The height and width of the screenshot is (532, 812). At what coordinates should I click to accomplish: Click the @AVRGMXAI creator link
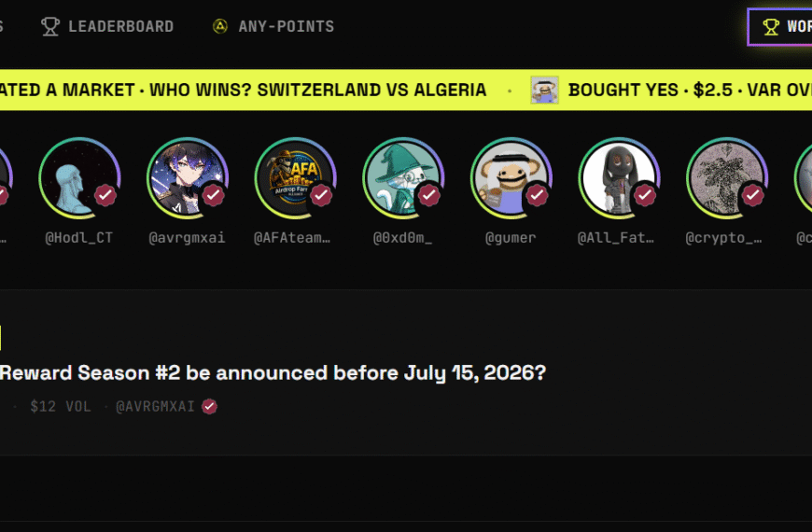[155, 407]
